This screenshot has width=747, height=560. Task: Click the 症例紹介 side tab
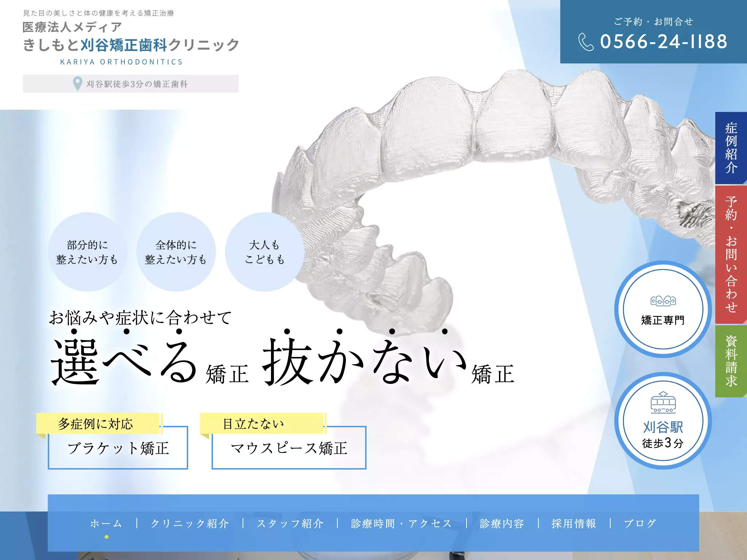point(731,148)
